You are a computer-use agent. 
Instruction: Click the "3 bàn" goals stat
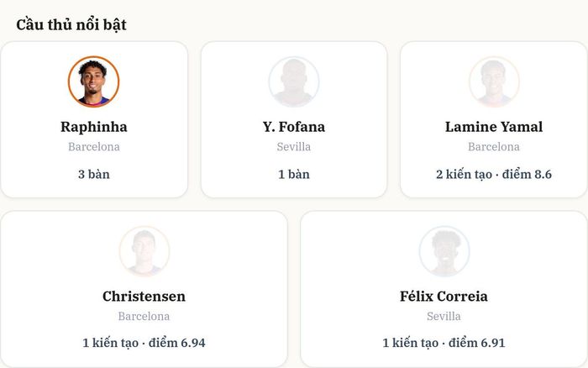(94, 175)
